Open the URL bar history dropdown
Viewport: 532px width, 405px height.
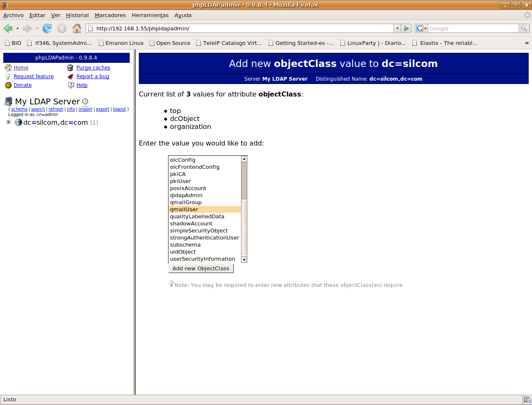pos(397,28)
